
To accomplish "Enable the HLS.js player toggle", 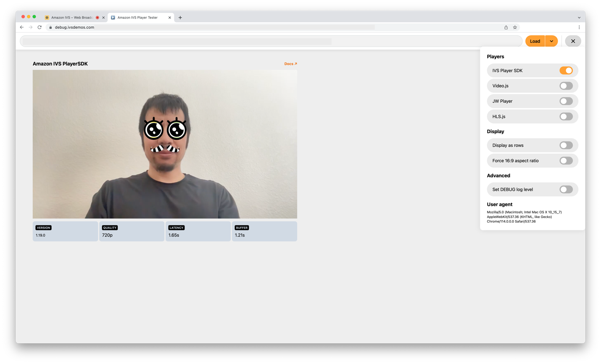I will coord(566,116).
